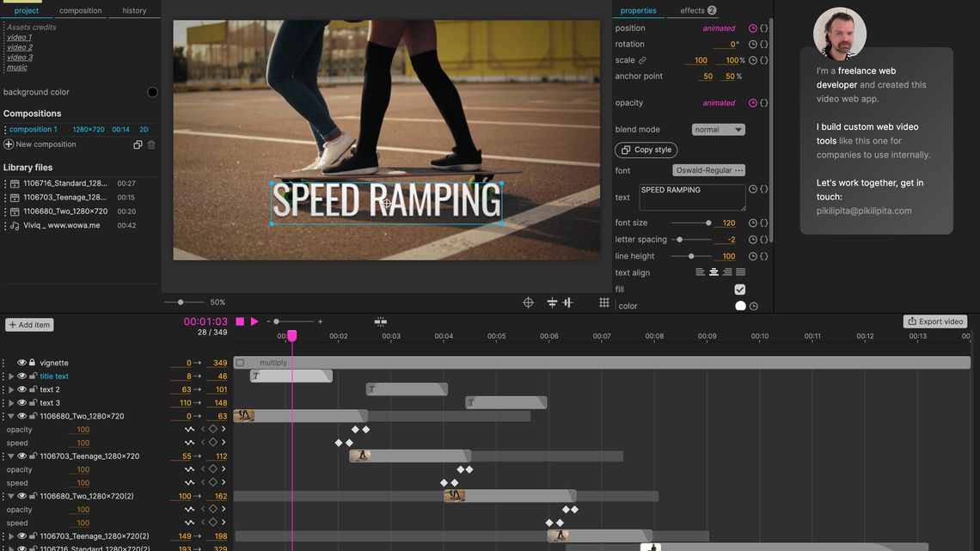
Task: Expand the text 3 layer
Action: 10,403
